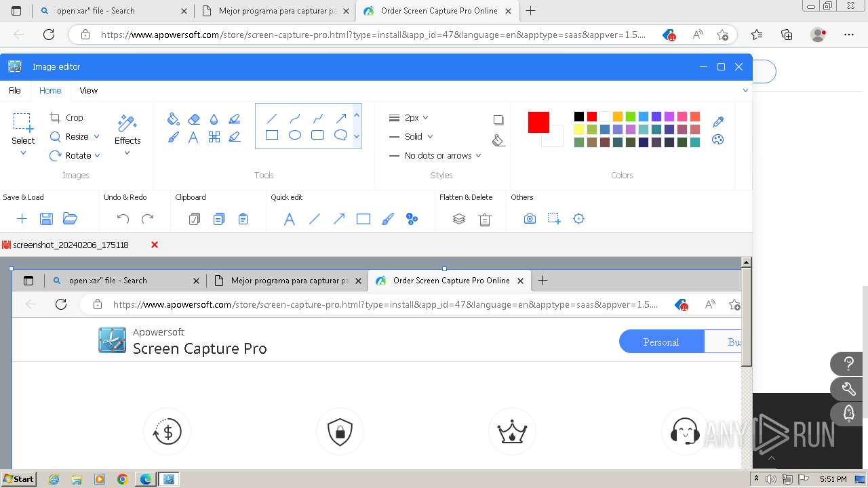The width and height of the screenshot is (868, 488).
Task: Collapse the ribbon chevron
Action: click(745, 90)
